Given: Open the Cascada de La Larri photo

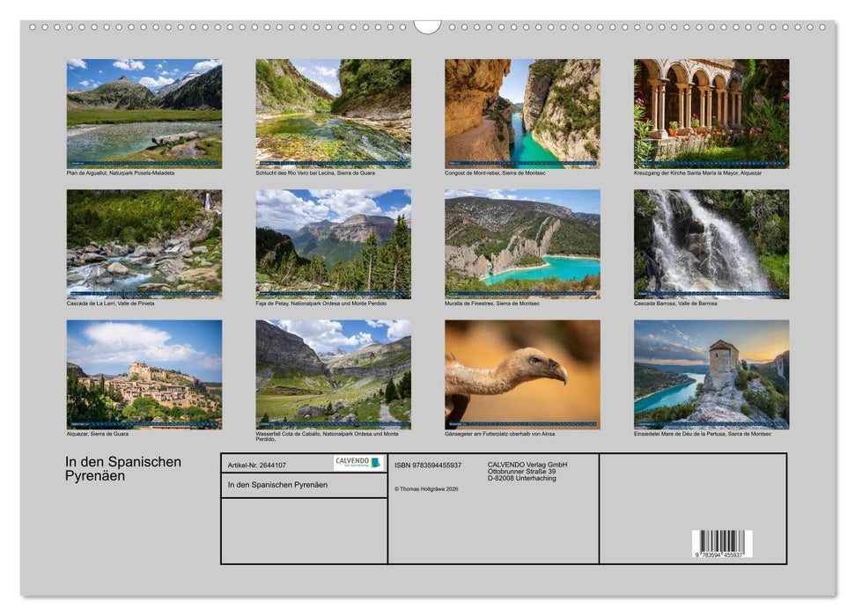Looking at the screenshot, I should 144,244.
